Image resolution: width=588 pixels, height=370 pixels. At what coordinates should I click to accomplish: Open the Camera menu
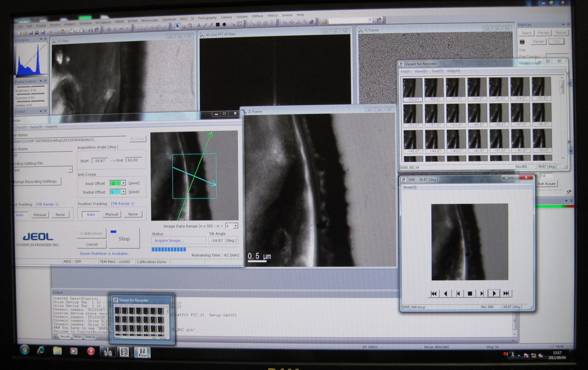click(x=226, y=17)
